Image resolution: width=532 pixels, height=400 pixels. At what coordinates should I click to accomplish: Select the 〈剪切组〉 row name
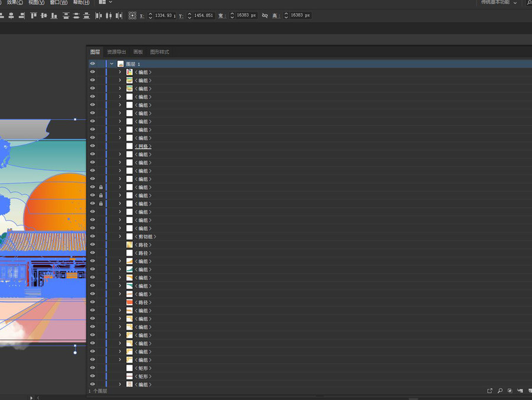coord(145,237)
